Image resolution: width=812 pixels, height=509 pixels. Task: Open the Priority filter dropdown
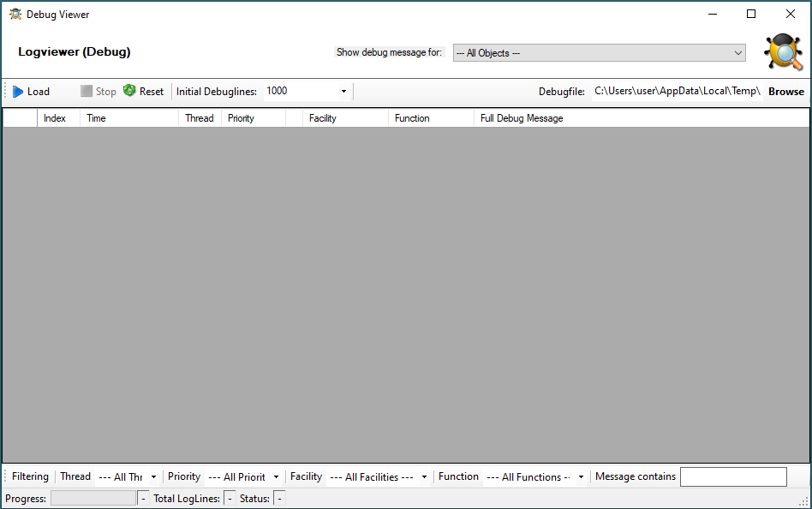coord(276,477)
